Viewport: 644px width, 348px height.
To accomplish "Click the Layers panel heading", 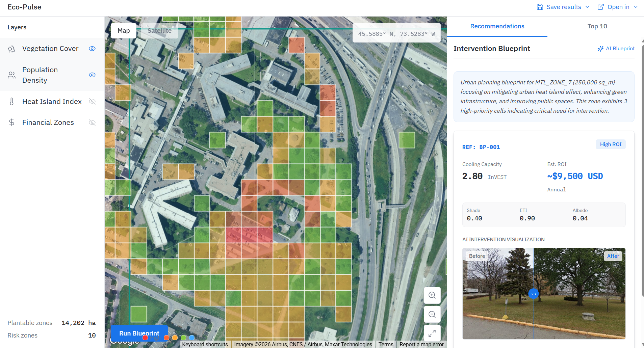I will (17, 27).
